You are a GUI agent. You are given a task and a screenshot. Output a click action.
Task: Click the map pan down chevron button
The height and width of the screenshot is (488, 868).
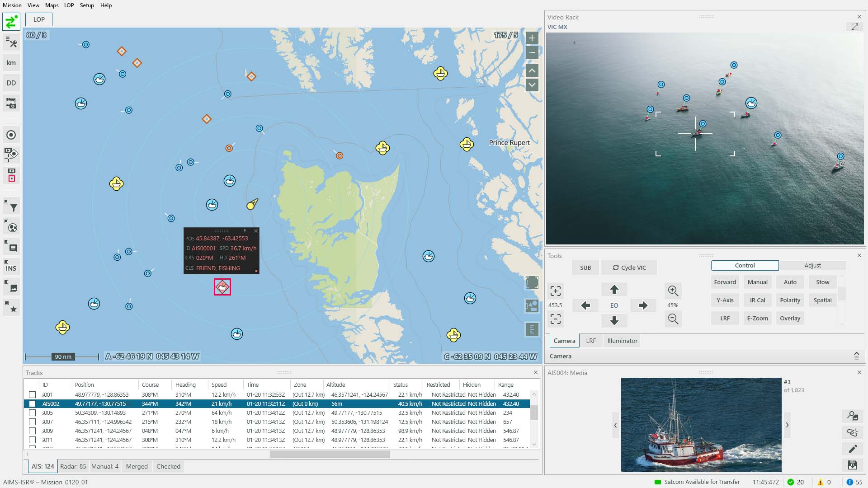532,85
